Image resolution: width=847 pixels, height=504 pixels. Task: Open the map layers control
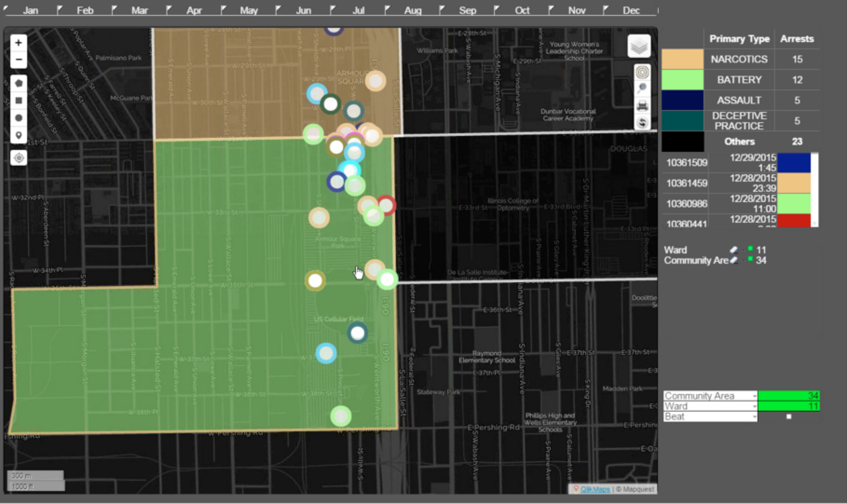tap(639, 46)
